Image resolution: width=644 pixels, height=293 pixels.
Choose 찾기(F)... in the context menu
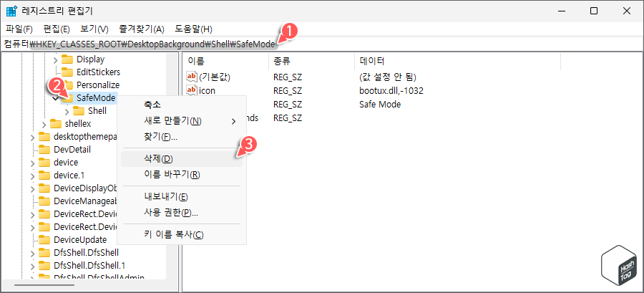click(182, 137)
